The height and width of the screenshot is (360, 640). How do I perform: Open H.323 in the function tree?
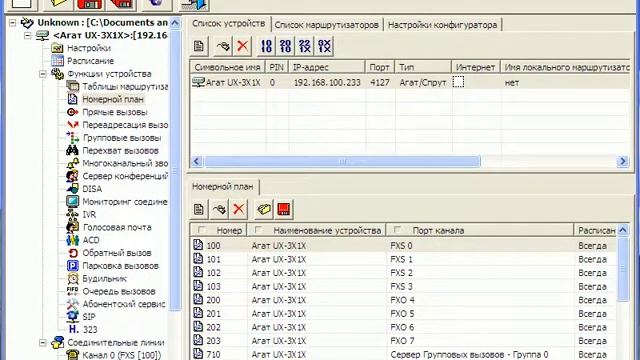(x=83, y=329)
